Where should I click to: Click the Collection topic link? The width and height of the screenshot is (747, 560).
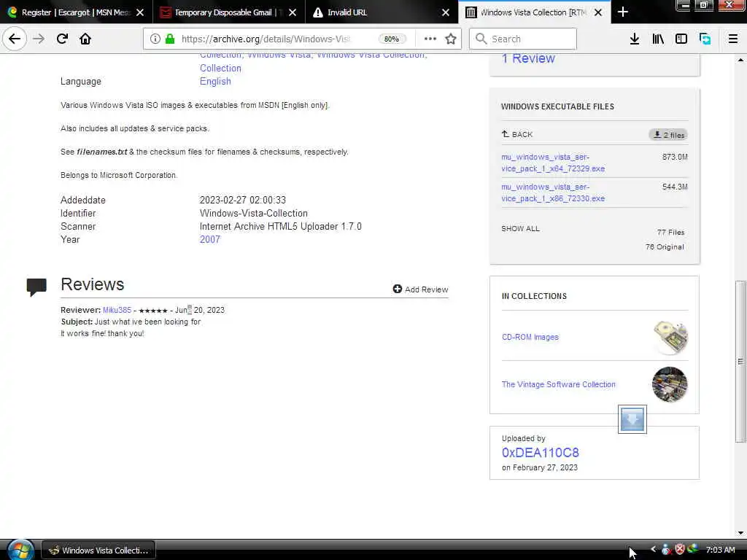[x=220, y=68]
